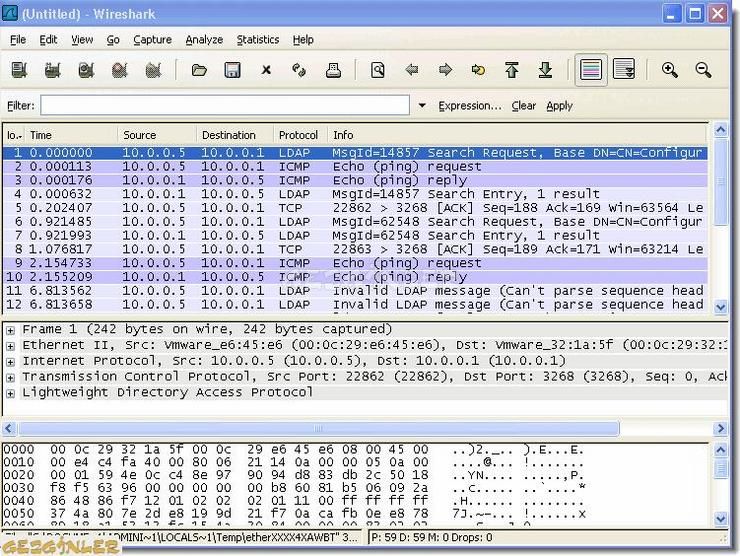Focus the display filter input field

(225, 105)
